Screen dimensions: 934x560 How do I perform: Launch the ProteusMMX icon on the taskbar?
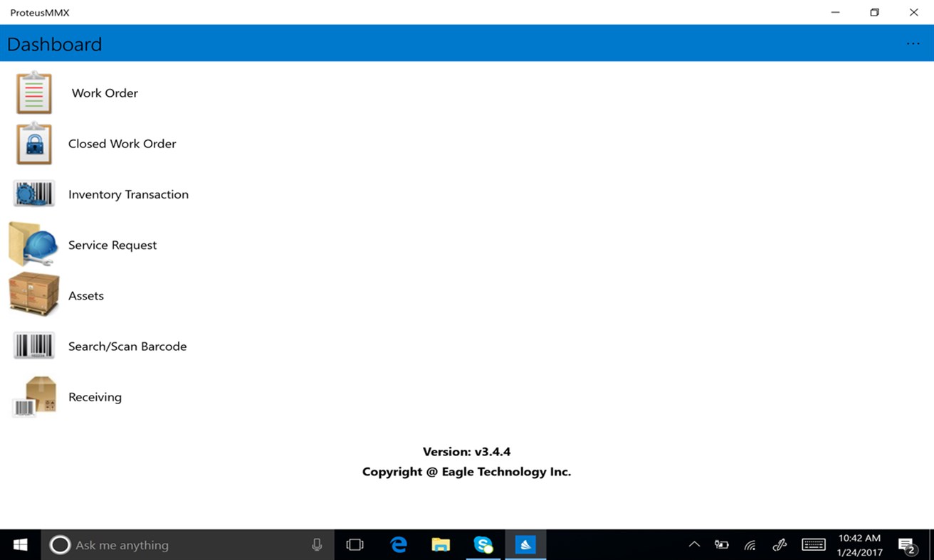point(525,544)
